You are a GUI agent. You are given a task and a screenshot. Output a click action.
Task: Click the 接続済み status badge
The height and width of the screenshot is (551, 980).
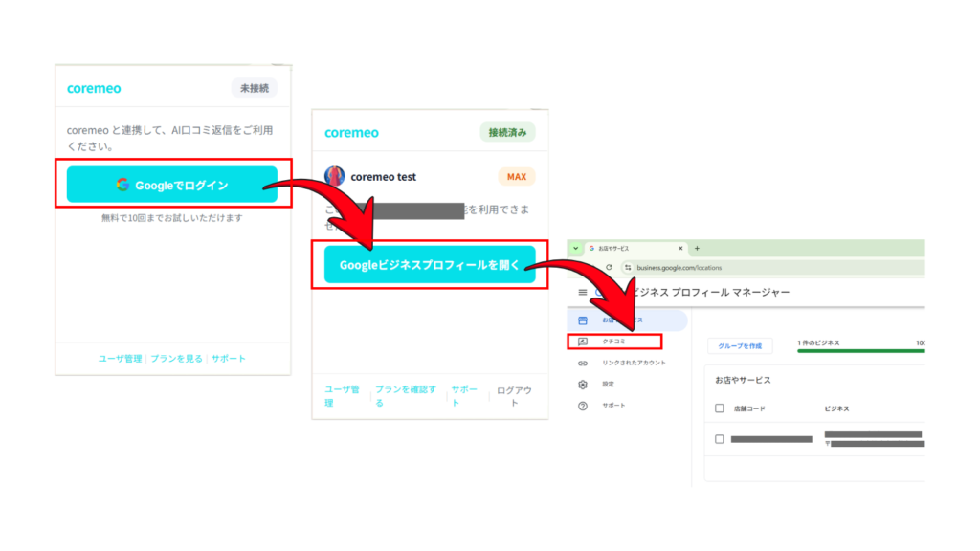coord(507,132)
